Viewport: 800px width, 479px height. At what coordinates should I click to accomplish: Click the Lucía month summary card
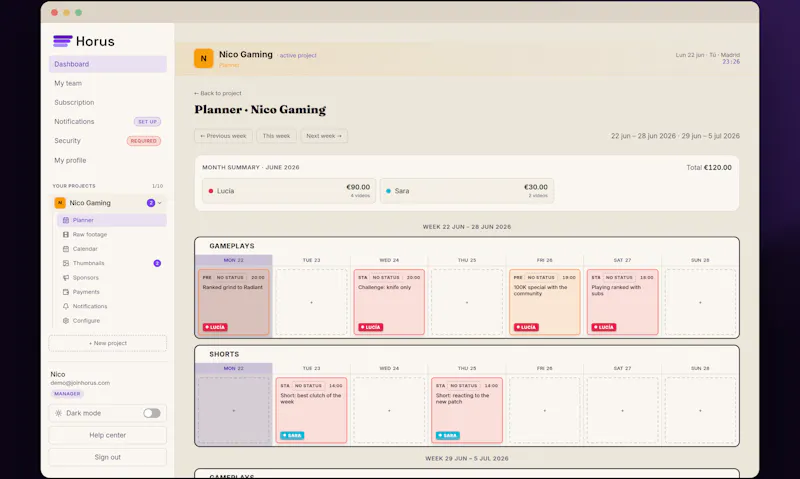[x=289, y=191]
